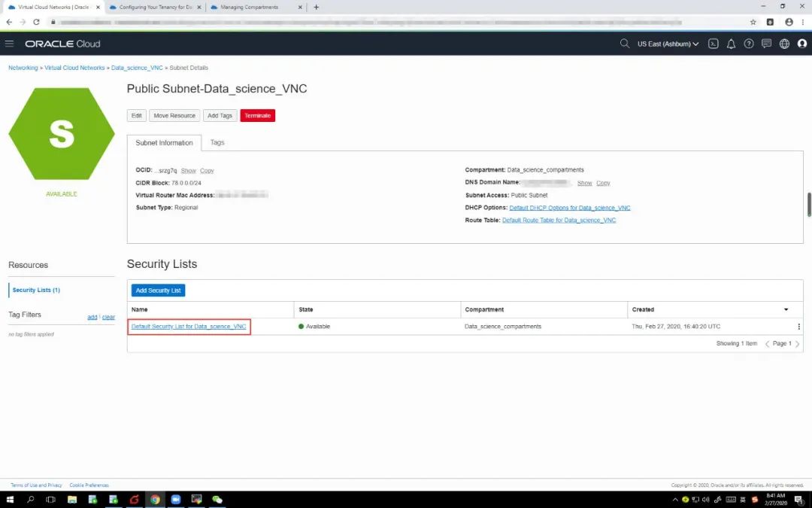Open Default Security List for Data_science_VNC
The image size is (812, 508).
click(x=189, y=327)
